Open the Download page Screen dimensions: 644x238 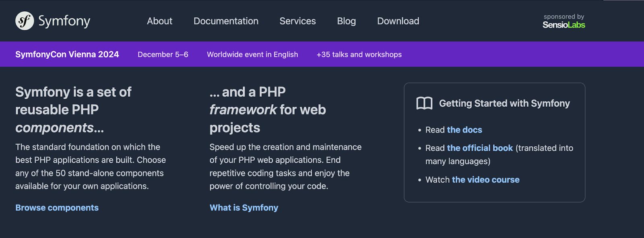pyautogui.click(x=398, y=21)
